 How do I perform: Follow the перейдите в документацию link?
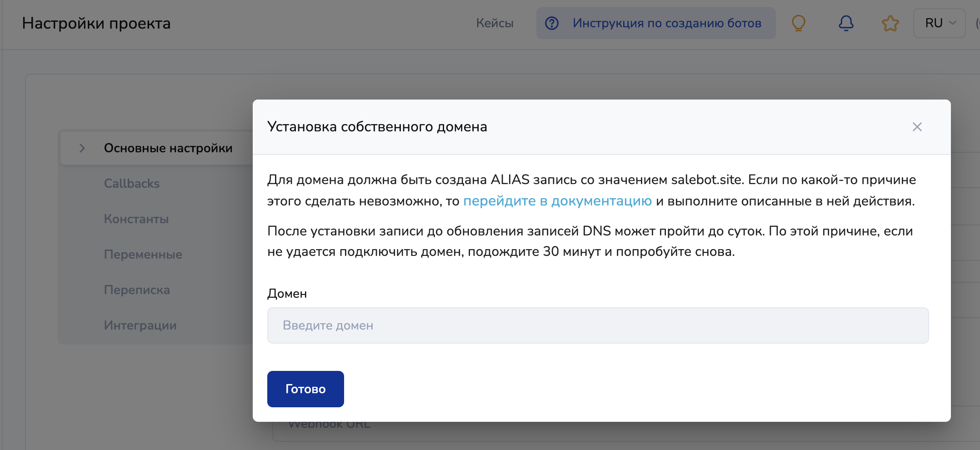[557, 201]
